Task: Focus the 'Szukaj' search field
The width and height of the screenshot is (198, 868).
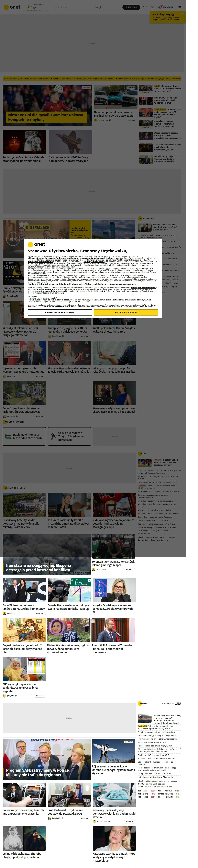Action: pyautogui.click(x=79, y=7)
